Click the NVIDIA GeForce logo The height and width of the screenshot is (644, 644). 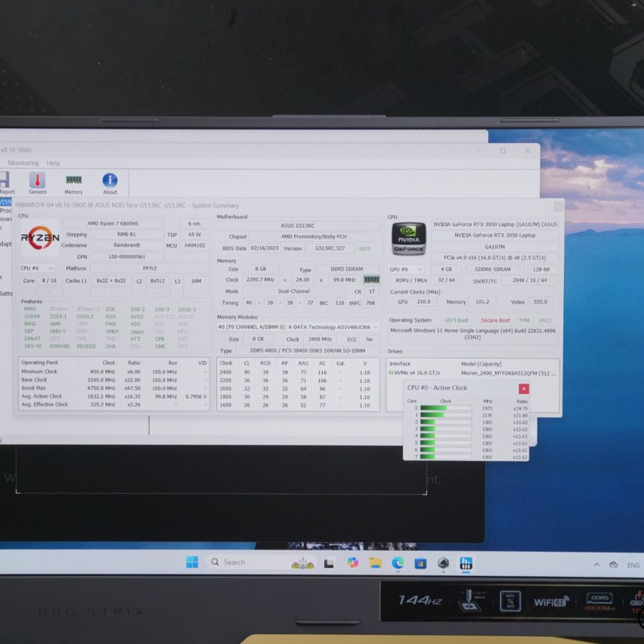point(409,238)
